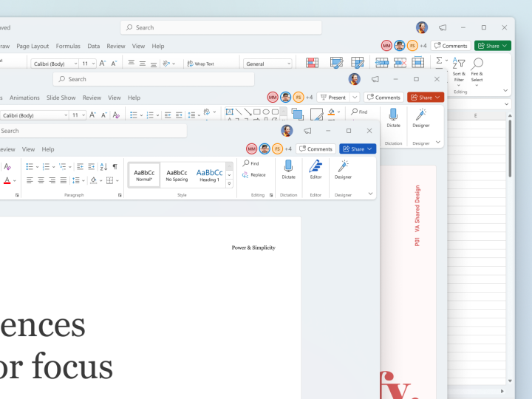Click Dictate in PowerPoint ribbon
Viewport: 532px width, 399px height.
[x=393, y=117]
